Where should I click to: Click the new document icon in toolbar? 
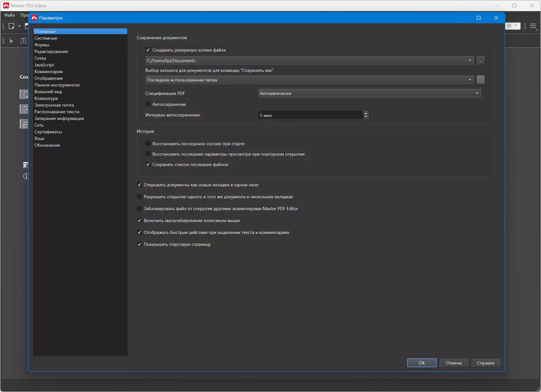11,26
